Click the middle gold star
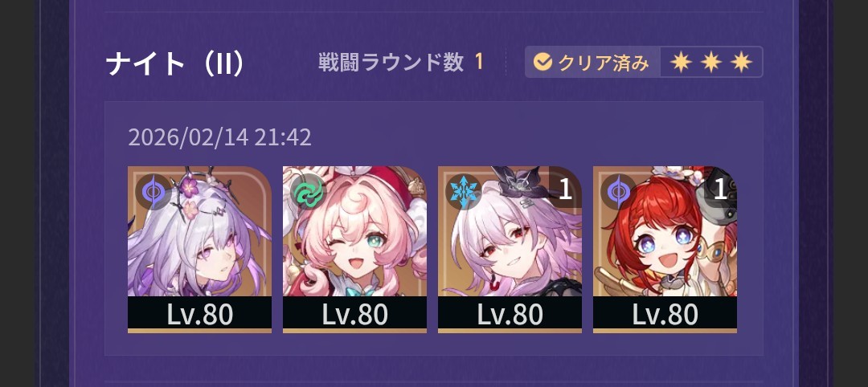This screenshot has width=868, height=387. (x=711, y=63)
